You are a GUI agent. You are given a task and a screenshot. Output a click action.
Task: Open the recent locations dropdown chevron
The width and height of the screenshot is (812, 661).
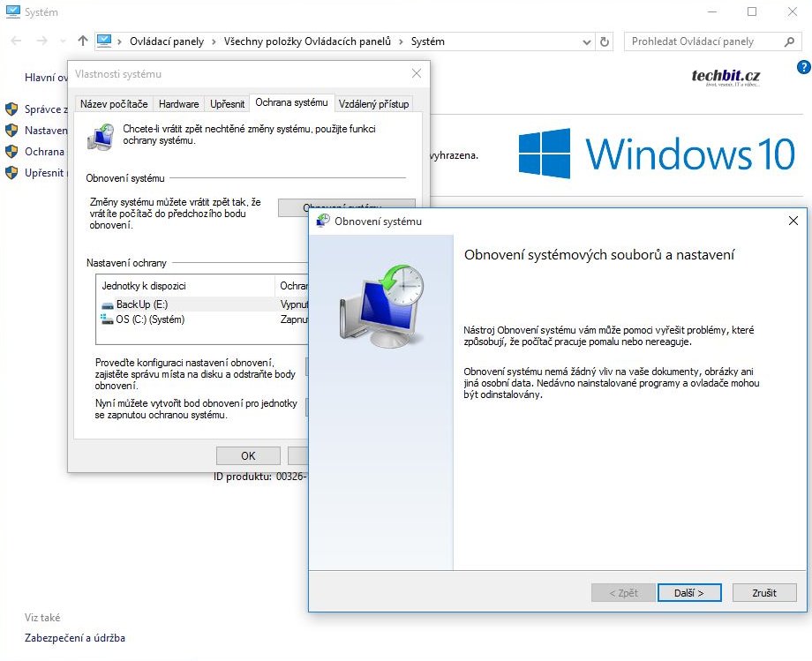coord(62,41)
